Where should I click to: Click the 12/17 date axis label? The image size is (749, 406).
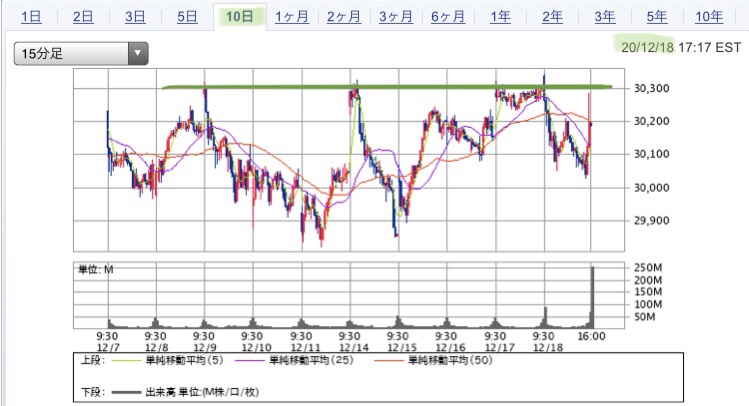coord(500,347)
